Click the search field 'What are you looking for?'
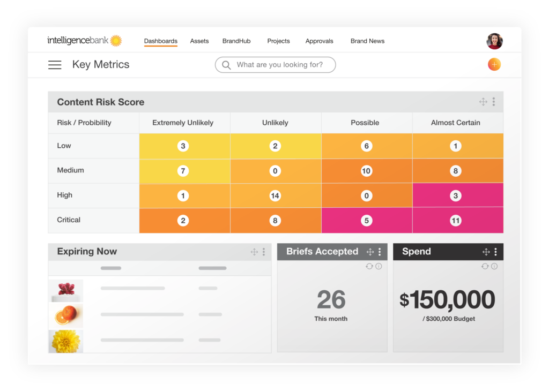Viewport: 549px width, 392px height. coord(279,65)
